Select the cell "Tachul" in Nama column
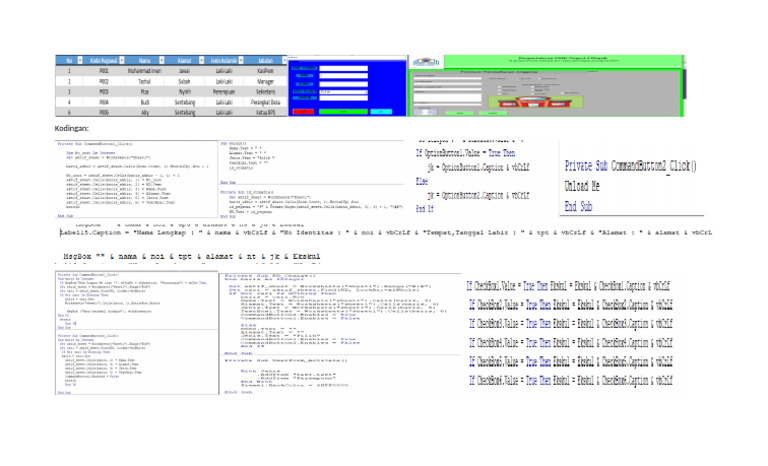768x466 pixels. point(144,82)
